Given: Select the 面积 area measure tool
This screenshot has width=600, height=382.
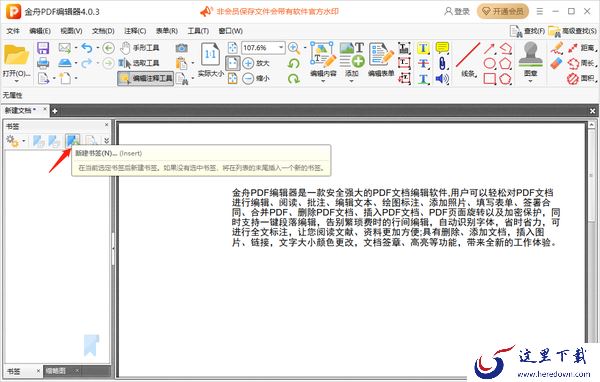Looking at the screenshot, I should coord(582,79).
